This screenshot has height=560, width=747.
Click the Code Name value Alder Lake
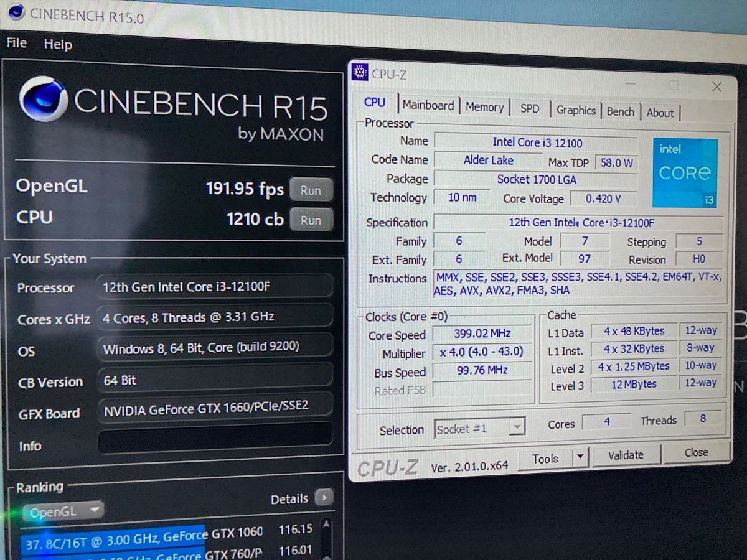pos(489,161)
